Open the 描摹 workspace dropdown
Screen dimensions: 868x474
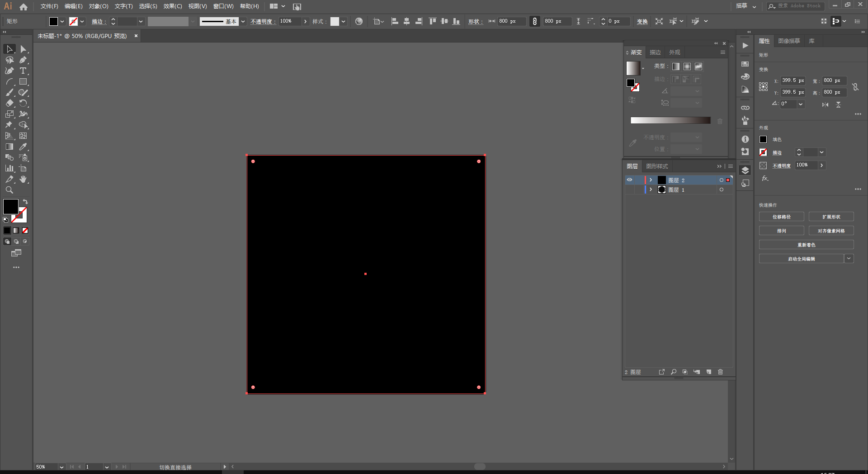[746, 6]
